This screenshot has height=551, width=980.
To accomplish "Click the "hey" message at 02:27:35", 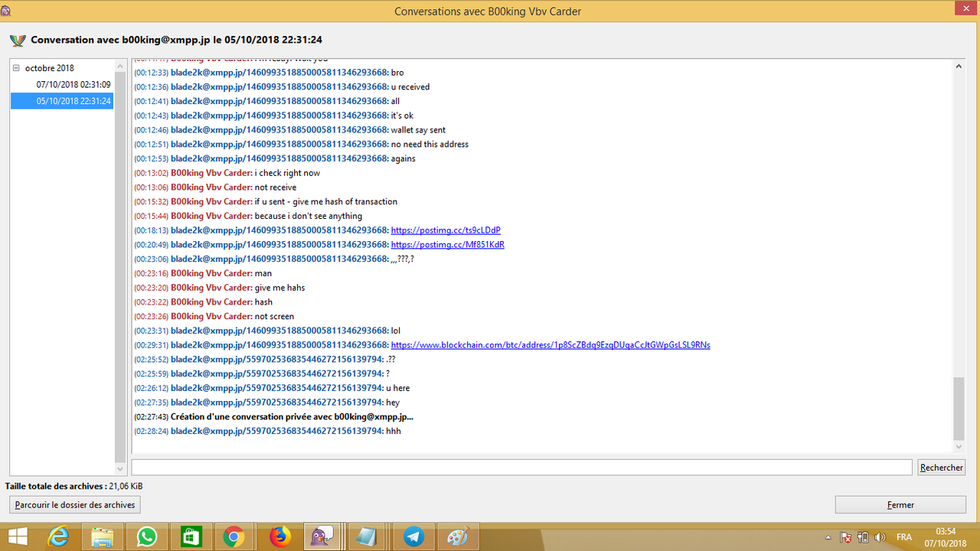I will pos(393,403).
